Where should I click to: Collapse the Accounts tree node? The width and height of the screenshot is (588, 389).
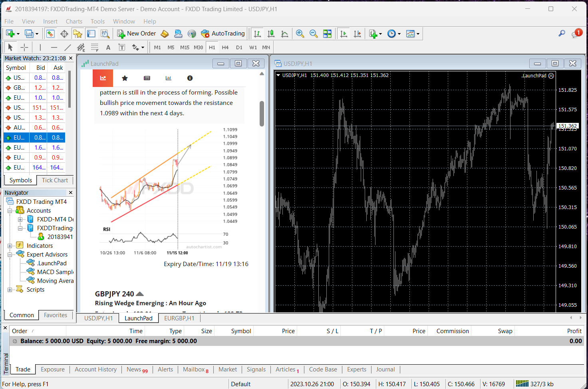point(10,211)
